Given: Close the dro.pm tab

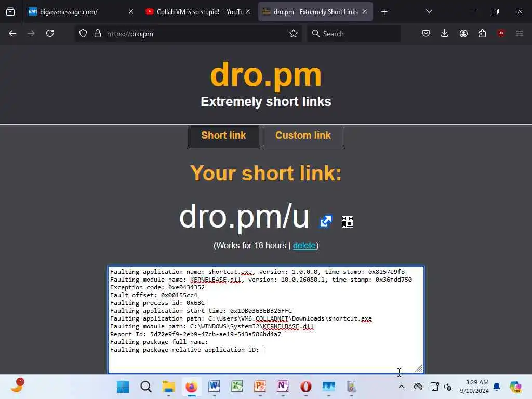Looking at the screenshot, I should coord(365,11).
